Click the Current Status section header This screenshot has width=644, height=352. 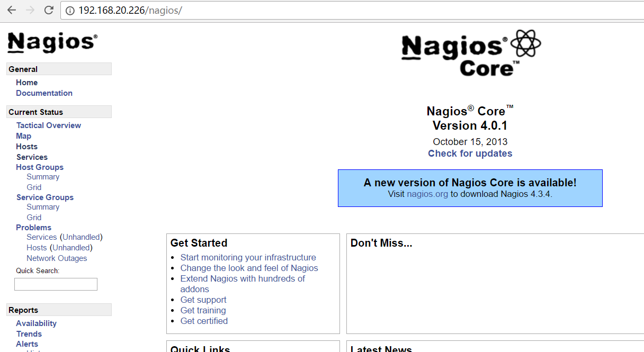(x=59, y=112)
